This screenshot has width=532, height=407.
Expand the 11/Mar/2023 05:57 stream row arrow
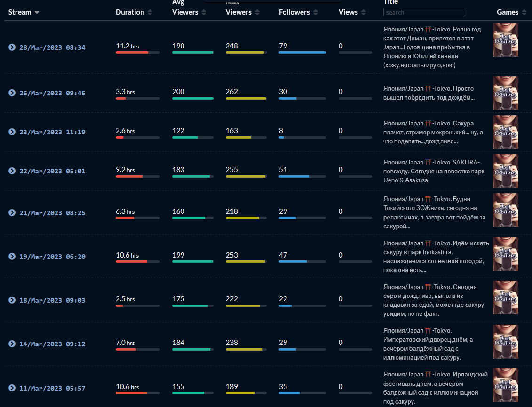tap(12, 388)
